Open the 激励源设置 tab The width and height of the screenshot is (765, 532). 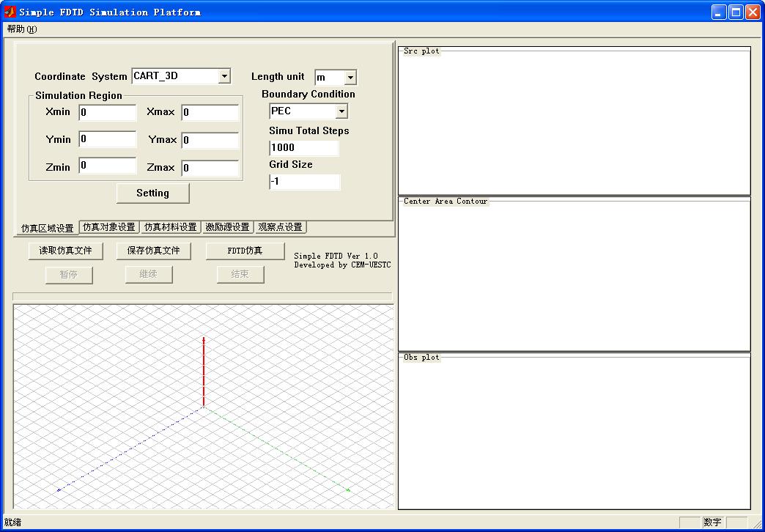(227, 227)
